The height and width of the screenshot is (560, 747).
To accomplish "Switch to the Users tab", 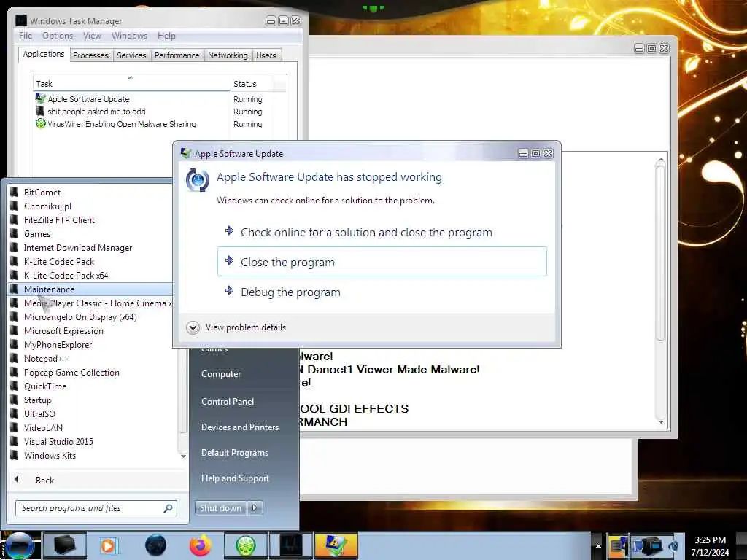I will pyautogui.click(x=266, y=55).
